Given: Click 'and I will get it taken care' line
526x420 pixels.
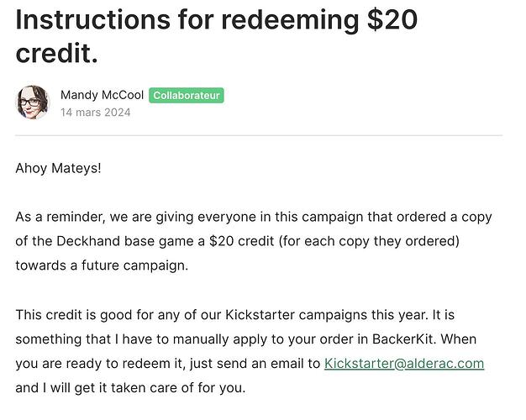Looking at the screenshot, I should point(129,388).
